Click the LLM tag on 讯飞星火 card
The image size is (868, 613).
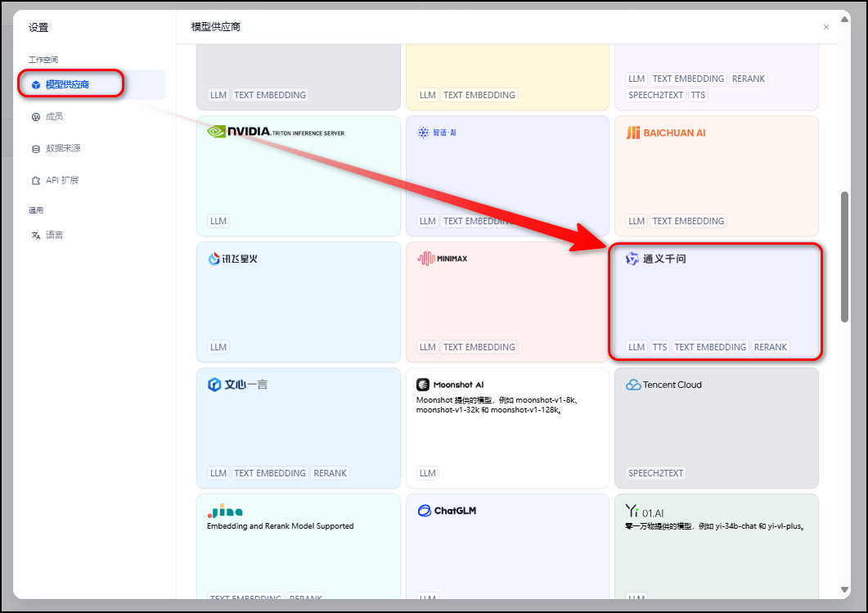[x=218, y=347]
